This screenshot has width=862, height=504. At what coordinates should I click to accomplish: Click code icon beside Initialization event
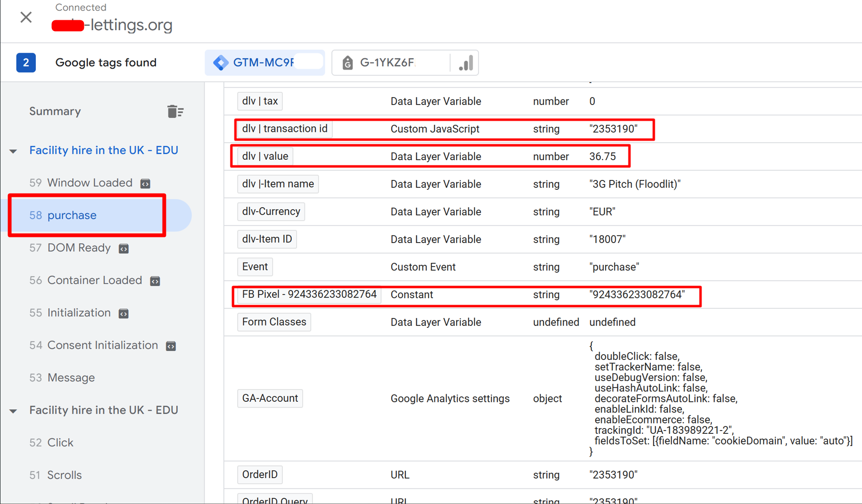point(124,314)
